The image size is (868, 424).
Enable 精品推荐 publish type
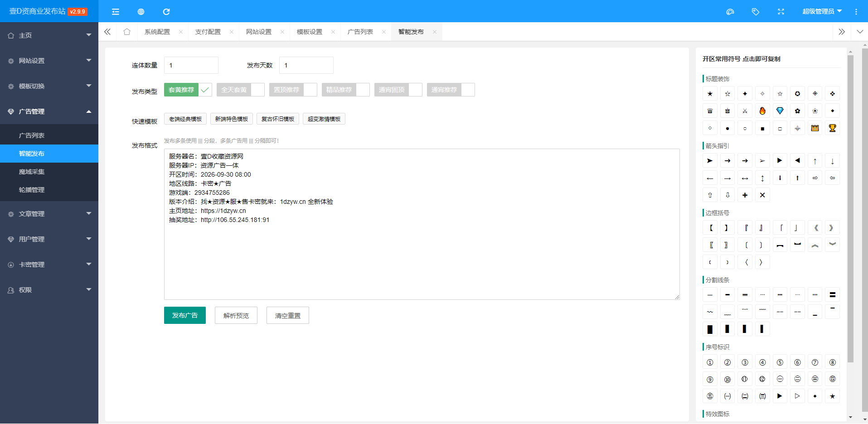coord(345,90)
